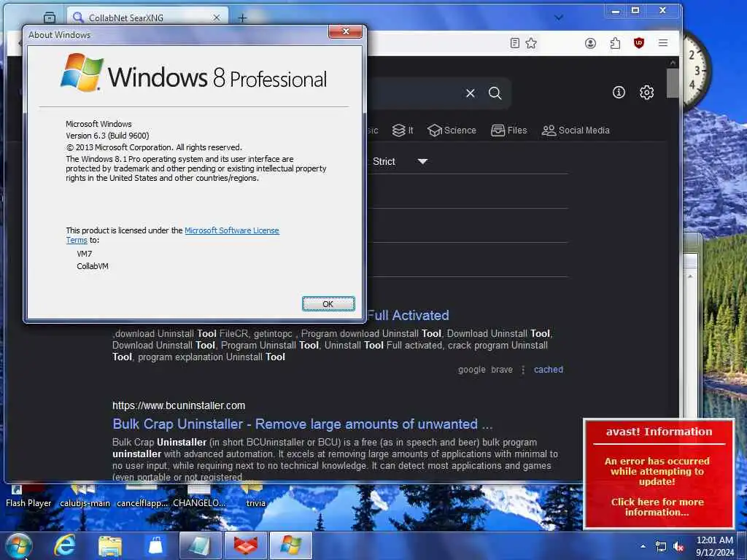Click google engine label on result

click(472, 370)
